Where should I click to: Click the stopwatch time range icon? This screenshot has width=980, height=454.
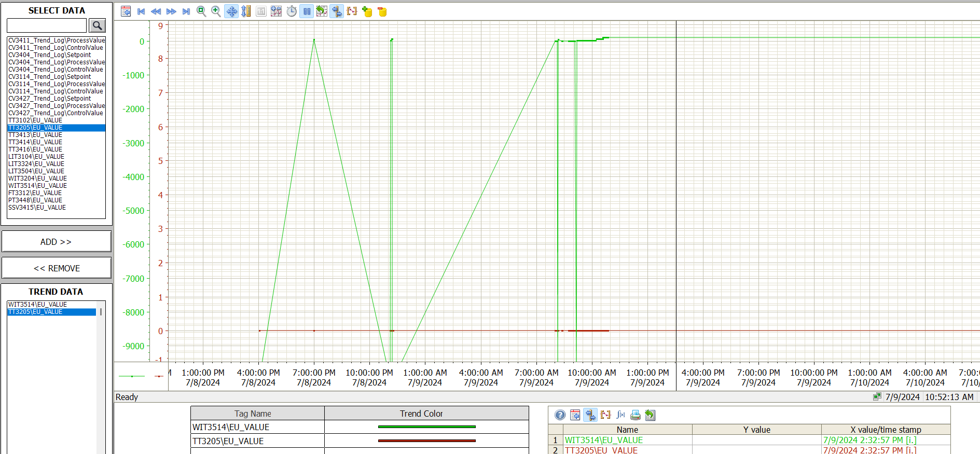[292, 11]
